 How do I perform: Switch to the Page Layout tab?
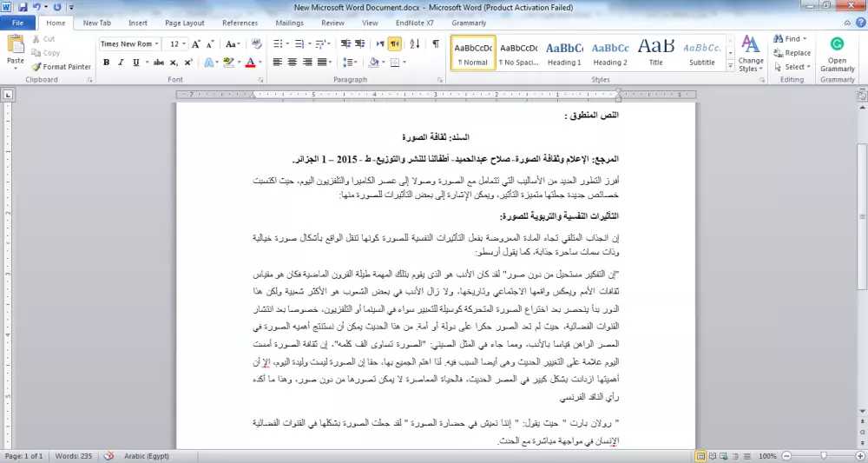click(184, 23)
